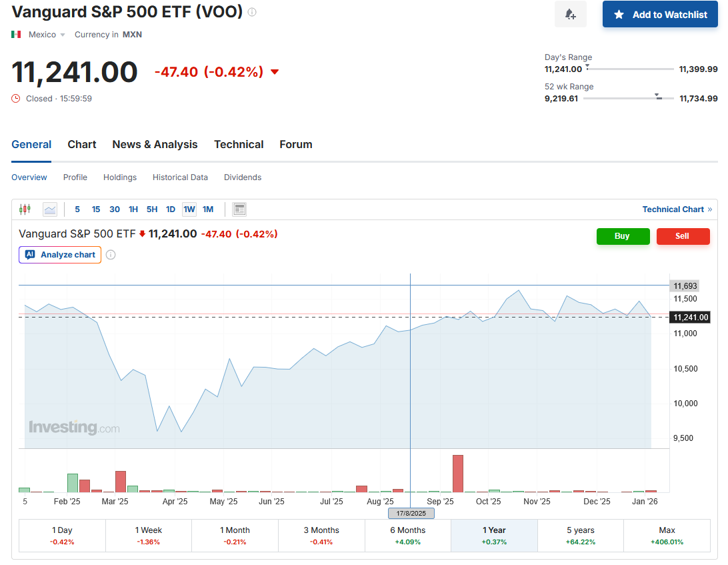This screenshot has height=565, width=728.
Task: Set chart interval to 1H
Action: [133, 209]
